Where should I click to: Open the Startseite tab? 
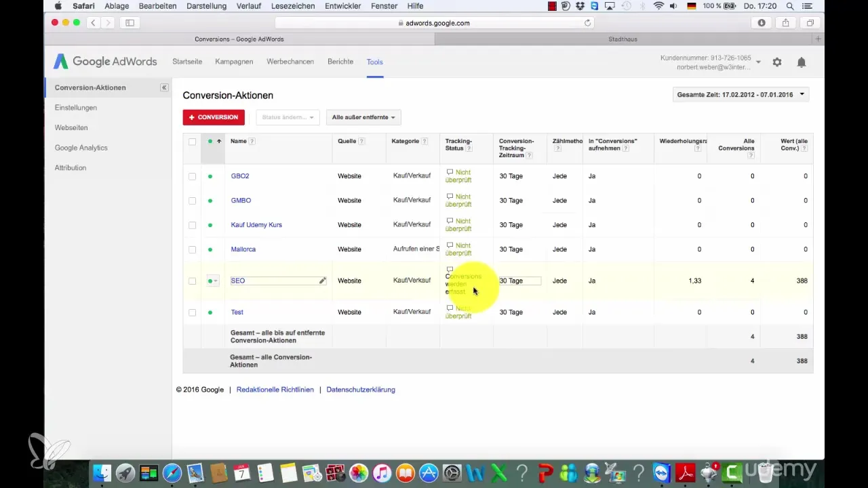tap(187, 62)
